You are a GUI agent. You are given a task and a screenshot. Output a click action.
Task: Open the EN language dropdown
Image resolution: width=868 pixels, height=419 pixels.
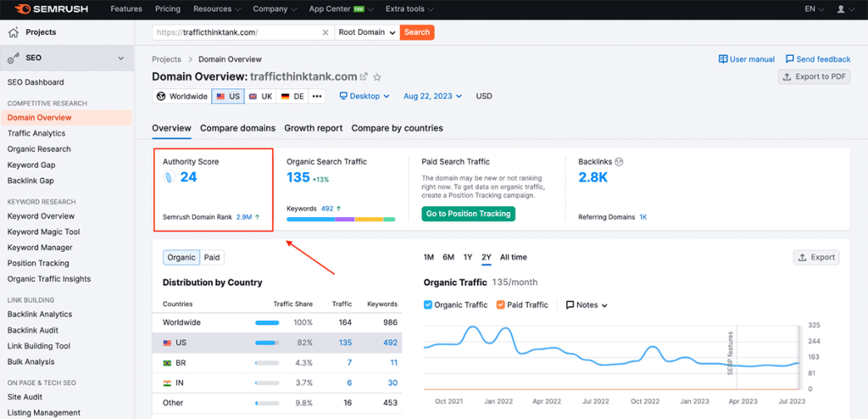(x=815, y=8)
